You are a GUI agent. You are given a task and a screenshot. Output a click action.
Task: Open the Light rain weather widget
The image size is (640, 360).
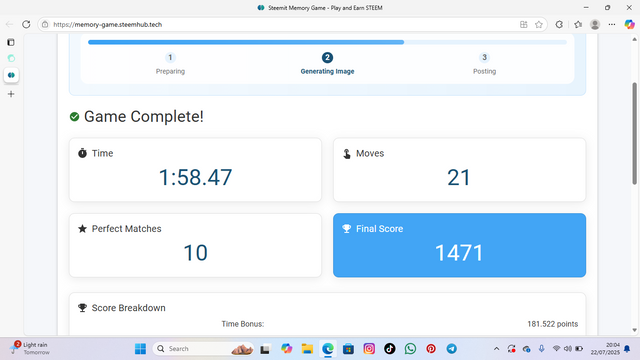click(30, 349)
